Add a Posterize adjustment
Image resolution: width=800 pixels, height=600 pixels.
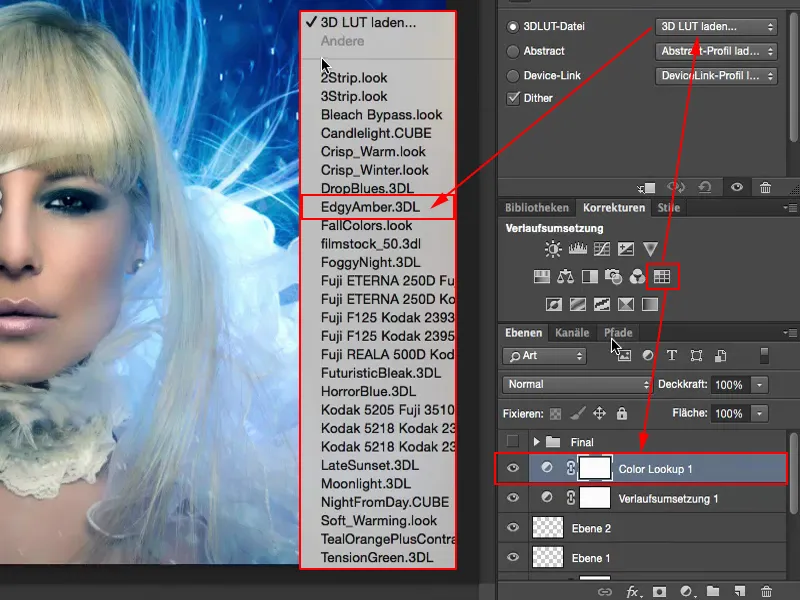click(578, 305)
